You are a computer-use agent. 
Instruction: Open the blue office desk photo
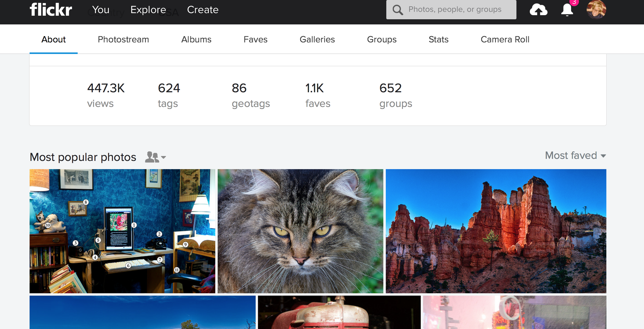122,231
